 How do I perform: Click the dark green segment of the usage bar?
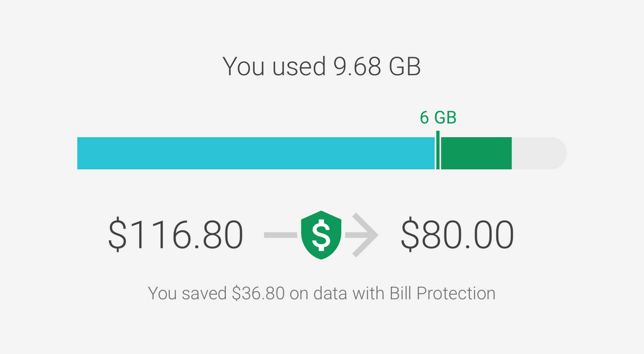476,153
